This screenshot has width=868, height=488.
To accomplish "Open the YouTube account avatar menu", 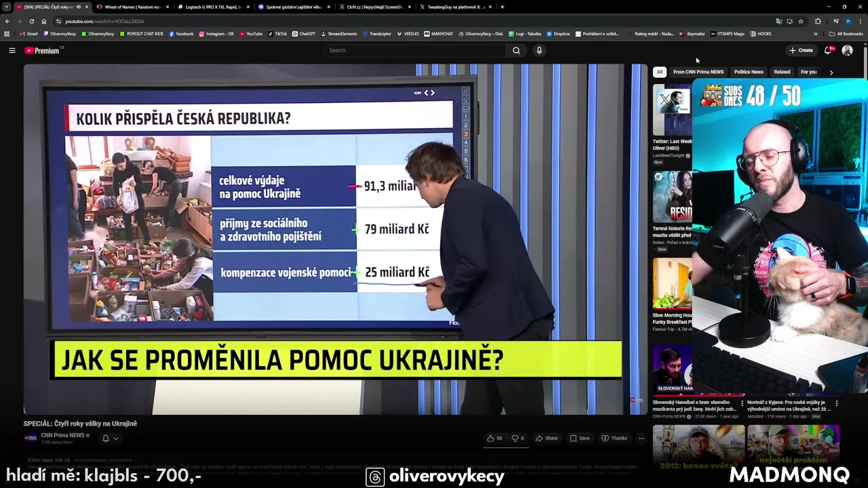I will coord(847,50).
